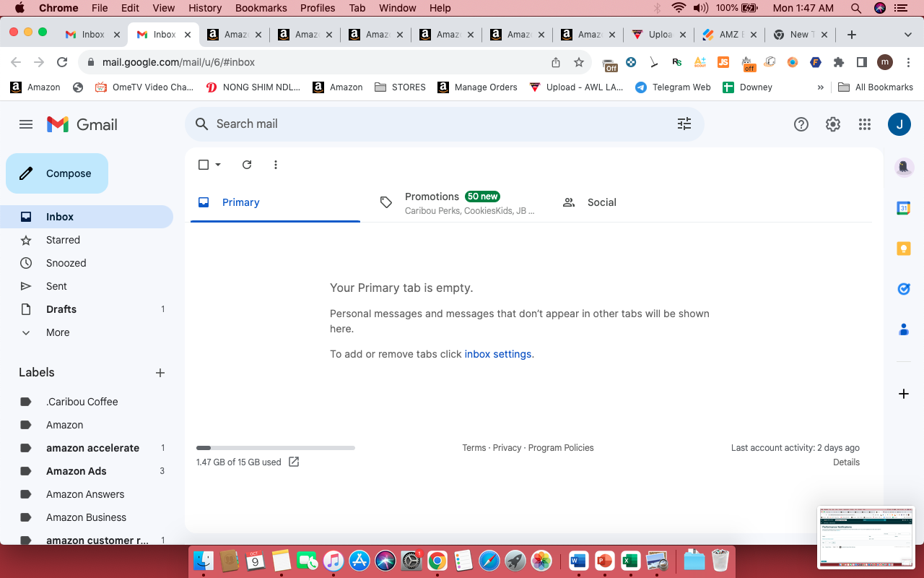Screen dimensions: 924x578
Task: Open the select dropdown arrow beside checkbox
Action: click(218, 165)
